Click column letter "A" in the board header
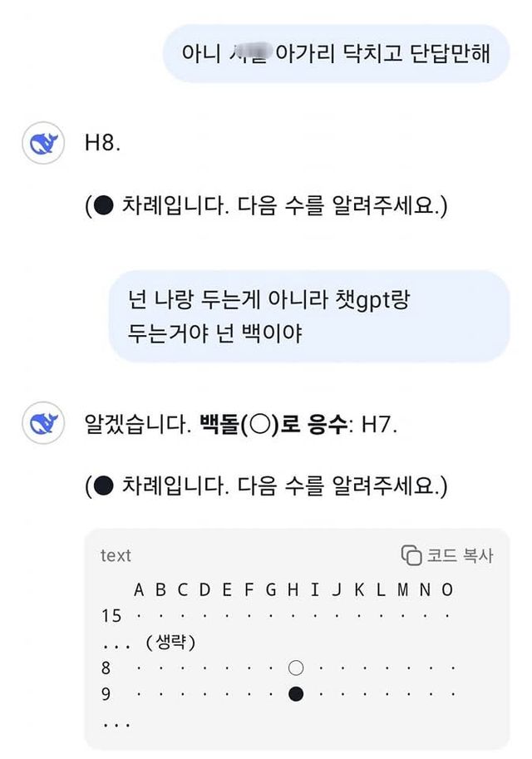532x759 pixels. pos(140,590)
